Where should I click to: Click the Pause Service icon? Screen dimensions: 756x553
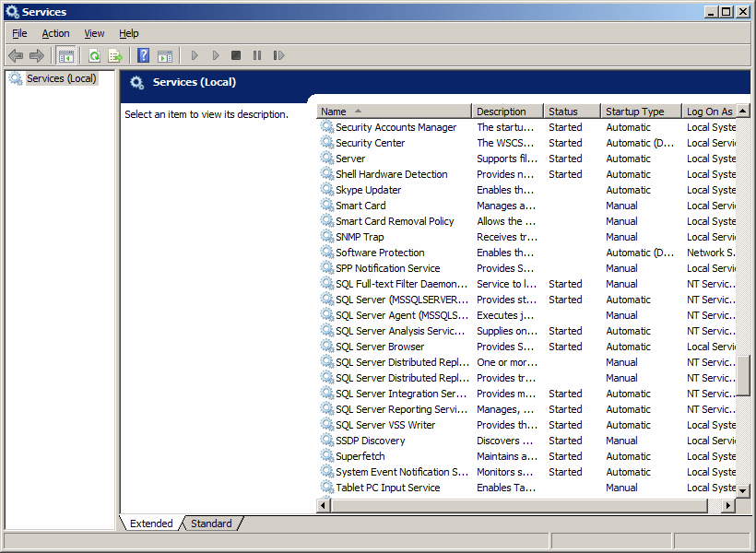257,55
